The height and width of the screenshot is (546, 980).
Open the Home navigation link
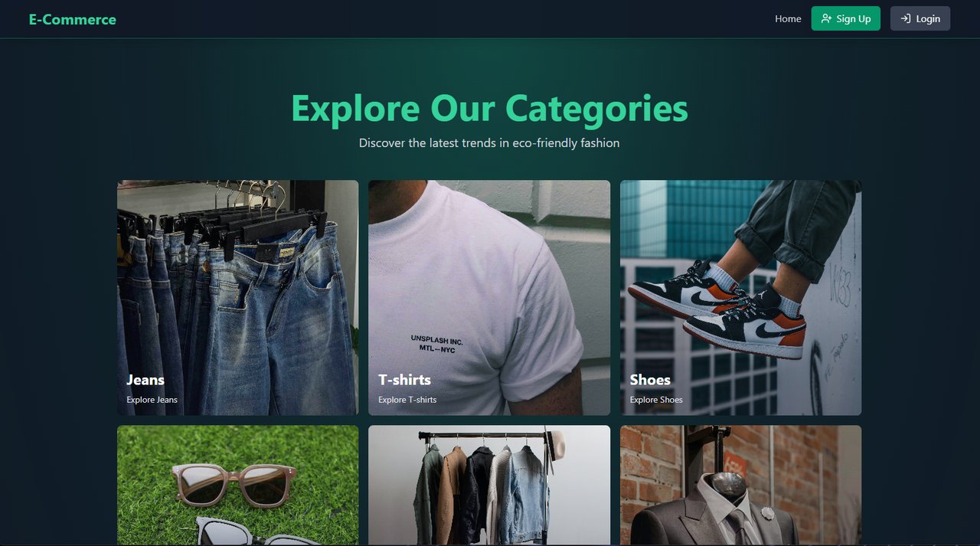(788, 18)
